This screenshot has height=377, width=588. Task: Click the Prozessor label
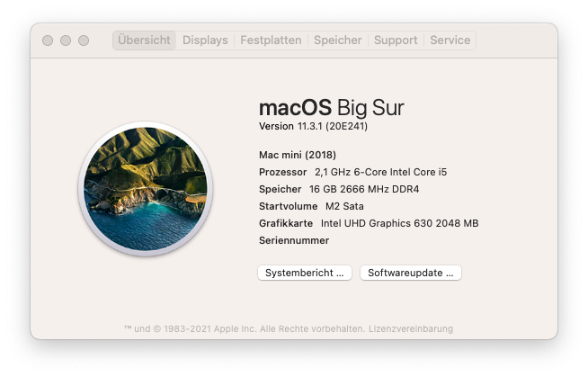(282, 172)
